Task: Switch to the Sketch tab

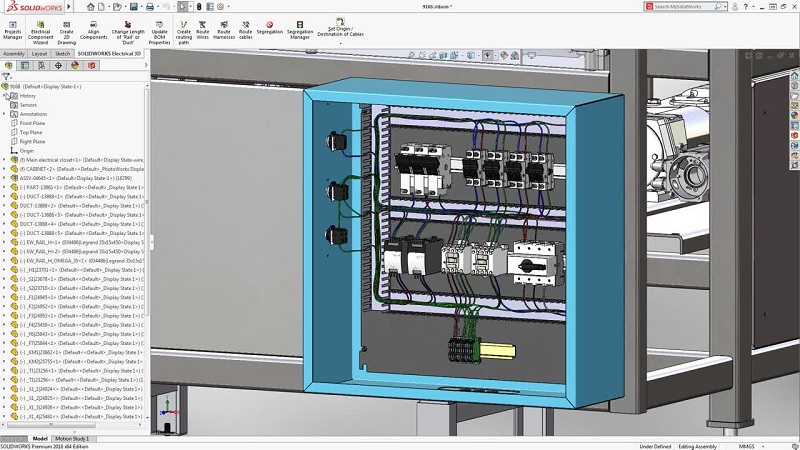Action: point(63,54)
